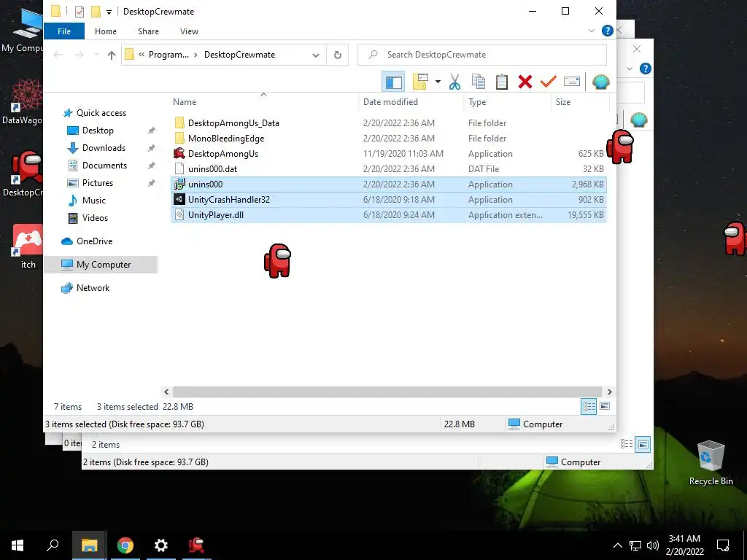The height and width of the screenshot is (560, 747).
Task: Click the UnityPlayer.dll file
Action: coord(389,215)
